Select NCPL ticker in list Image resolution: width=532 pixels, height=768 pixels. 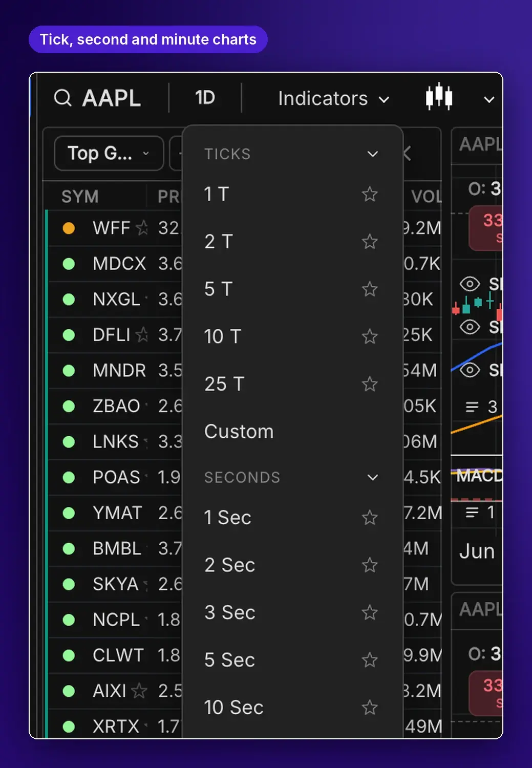(116, 620)
